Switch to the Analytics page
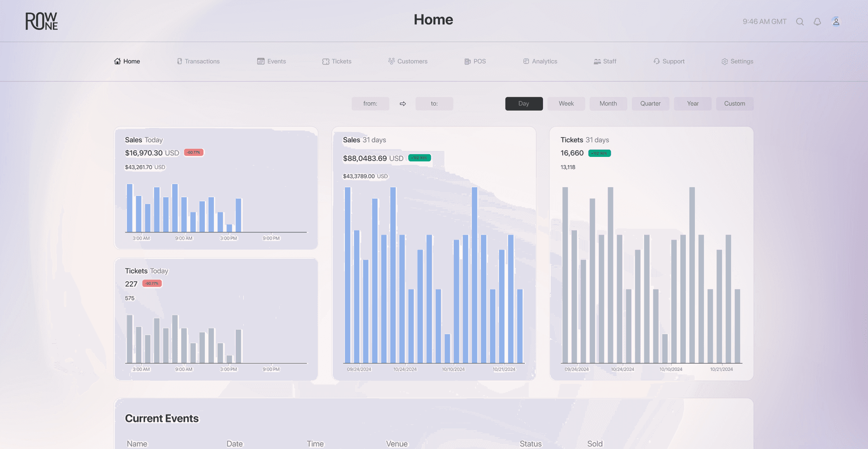The height and width of the screenshot is (449, 868). [x=540, y=61]
